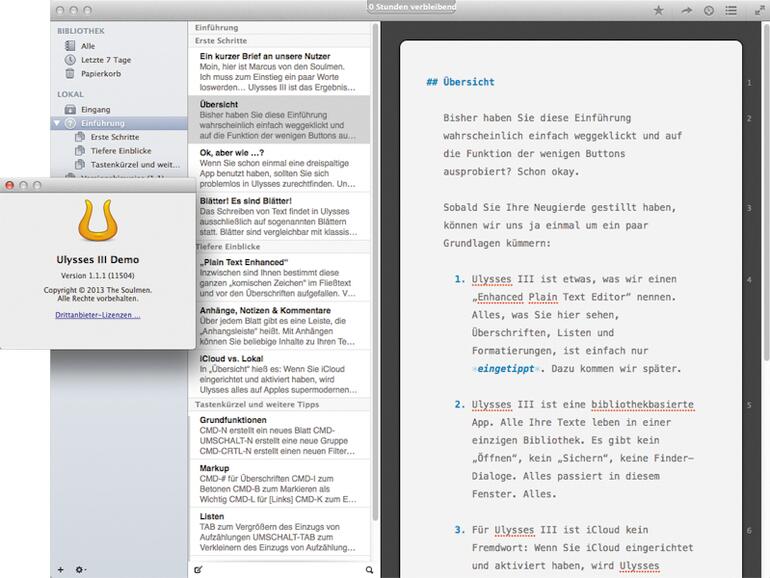
Task: Create new sheet with compose icon
Action: tap(198, 570)
